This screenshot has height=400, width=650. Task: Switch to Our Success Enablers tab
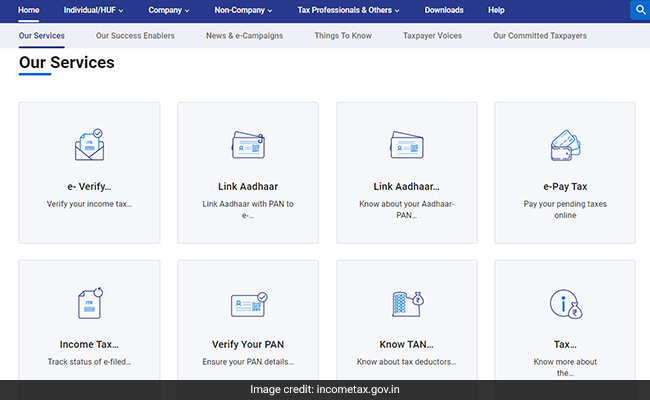[x=135, y=36]
